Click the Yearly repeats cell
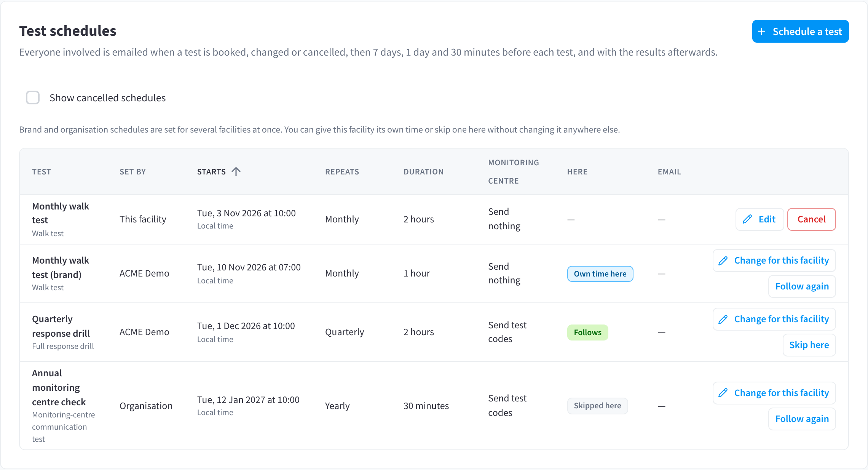This screenshot has height=470, width=868. [337, 406]
